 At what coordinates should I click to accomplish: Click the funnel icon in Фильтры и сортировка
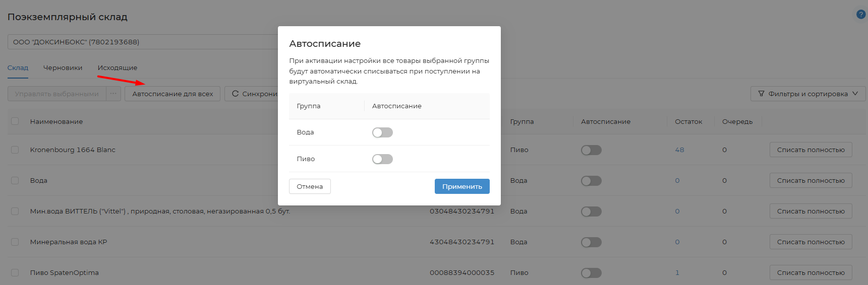[x=761, y=94]
